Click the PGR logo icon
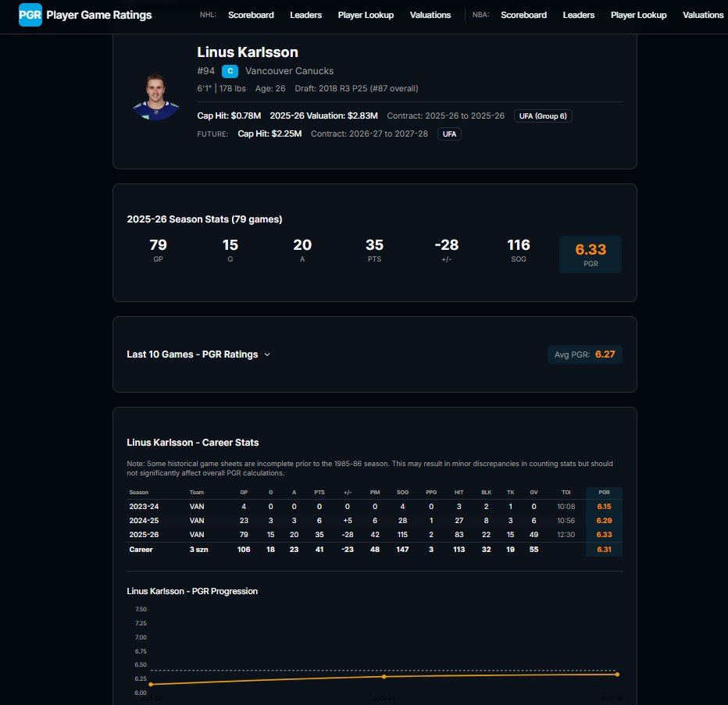The image size is (728, 705). coord(30,15)
